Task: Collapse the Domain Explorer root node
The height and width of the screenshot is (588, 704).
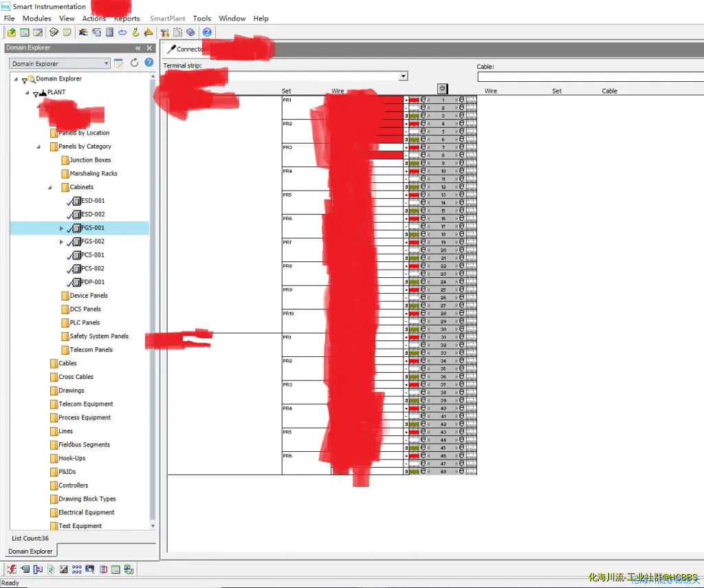Action: [16, 79]
